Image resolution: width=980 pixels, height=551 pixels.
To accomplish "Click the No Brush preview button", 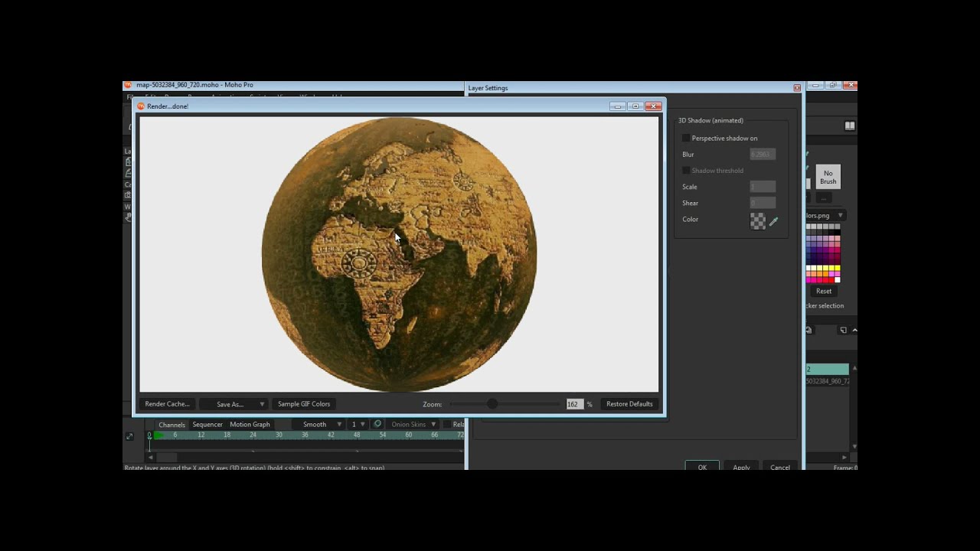I will pos(828,178).
